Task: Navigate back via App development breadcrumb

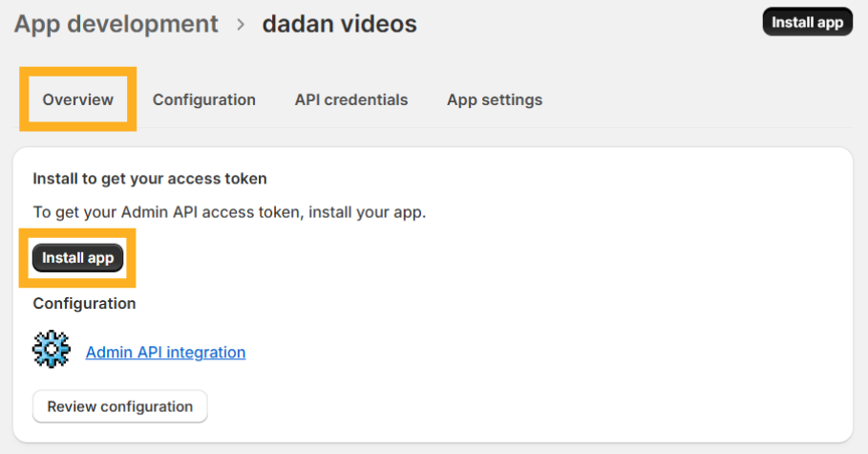Action: [x=116, y=24]
